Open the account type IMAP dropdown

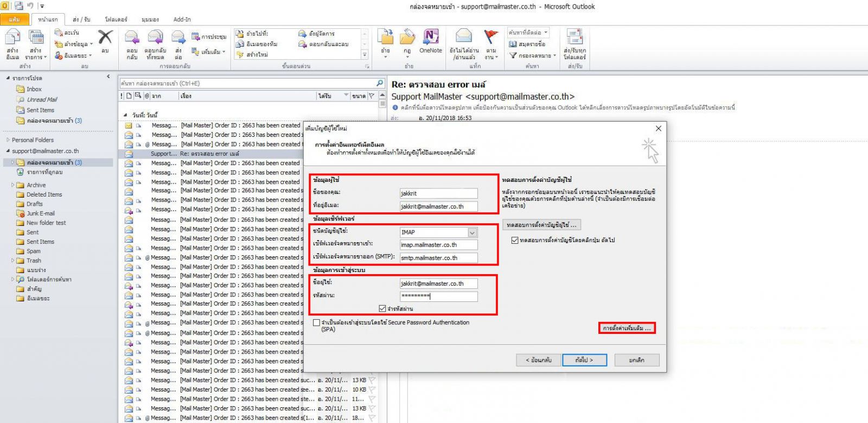[x=472, y=232]
